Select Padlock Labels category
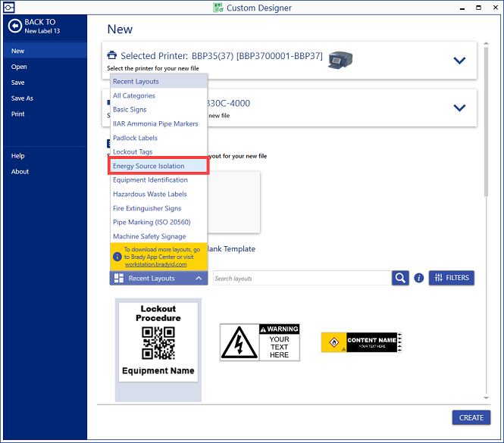504x443 pixels. coord(159,138)
